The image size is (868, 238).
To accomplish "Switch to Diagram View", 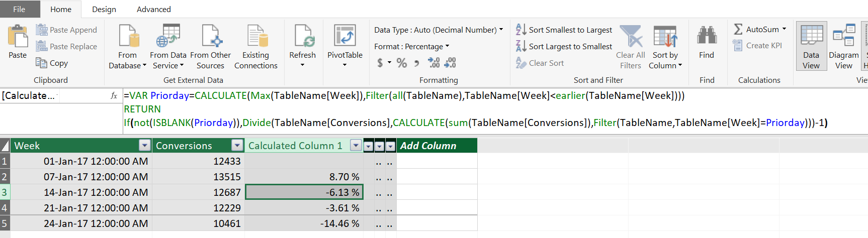I will [844, 46].
